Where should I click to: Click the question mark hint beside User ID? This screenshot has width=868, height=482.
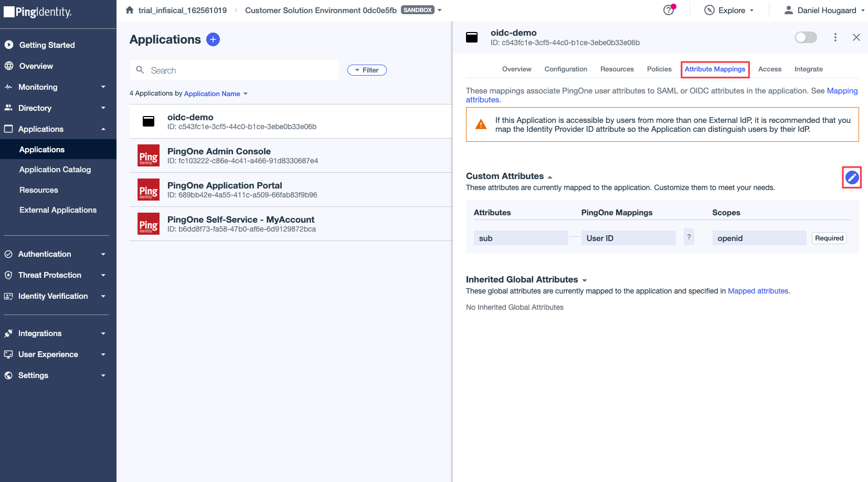pos(689,237)
